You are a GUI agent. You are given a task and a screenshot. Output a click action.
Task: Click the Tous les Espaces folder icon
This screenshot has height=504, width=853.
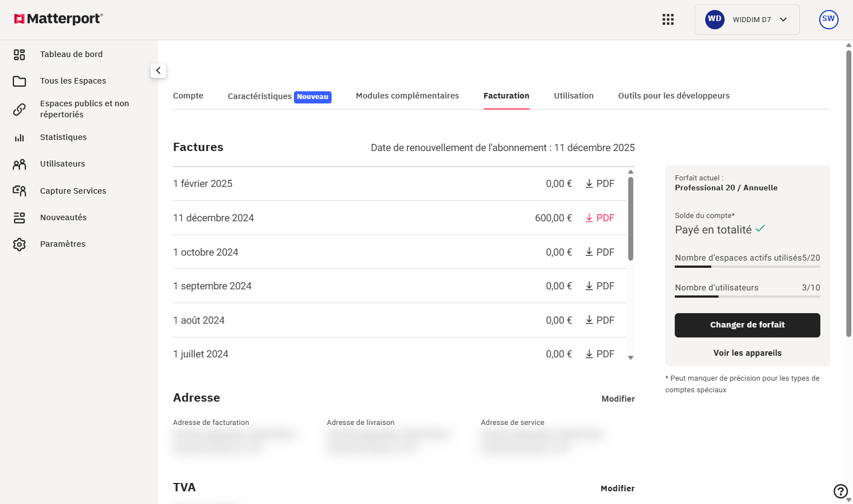click(x=19, y=81)
